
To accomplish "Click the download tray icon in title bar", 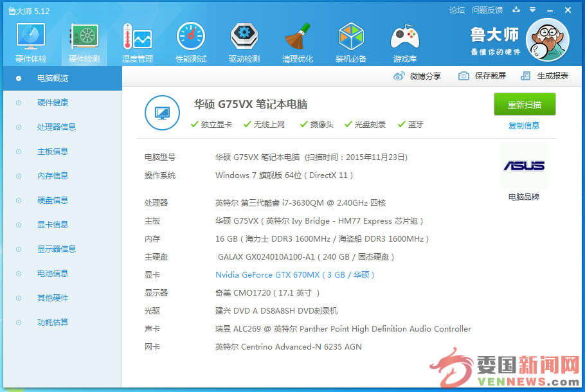I will 516,10.
